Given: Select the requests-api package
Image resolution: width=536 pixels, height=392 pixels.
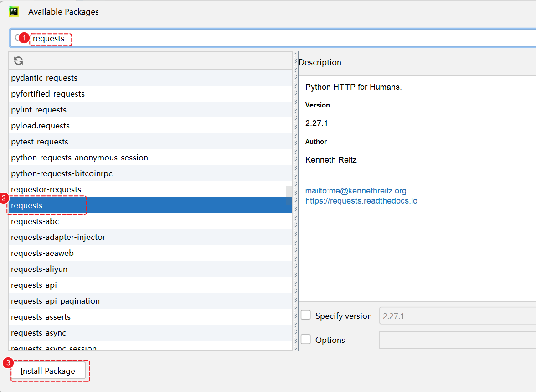Looking at the screenshot, I should tap(150, 285).
